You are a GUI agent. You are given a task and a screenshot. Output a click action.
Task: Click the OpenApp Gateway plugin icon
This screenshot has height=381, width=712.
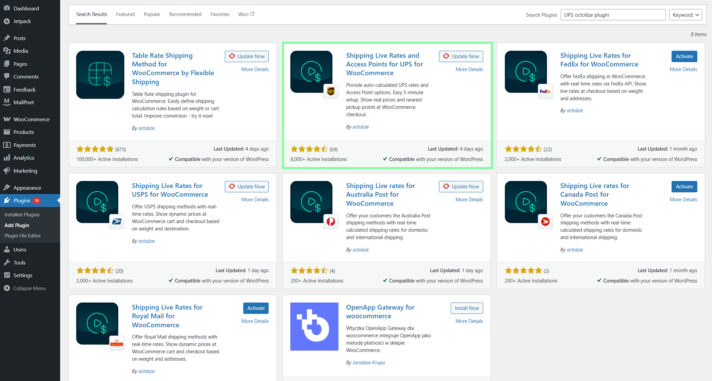(x=314, y=327)
